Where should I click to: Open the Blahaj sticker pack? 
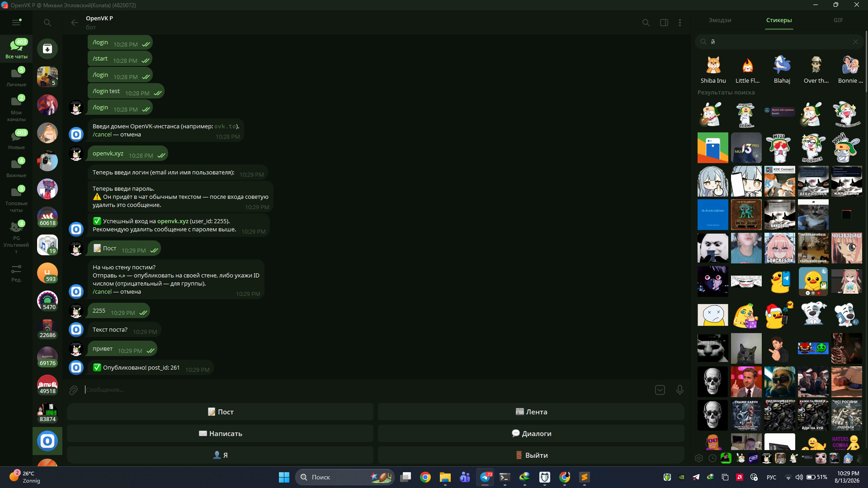(782, 70)
